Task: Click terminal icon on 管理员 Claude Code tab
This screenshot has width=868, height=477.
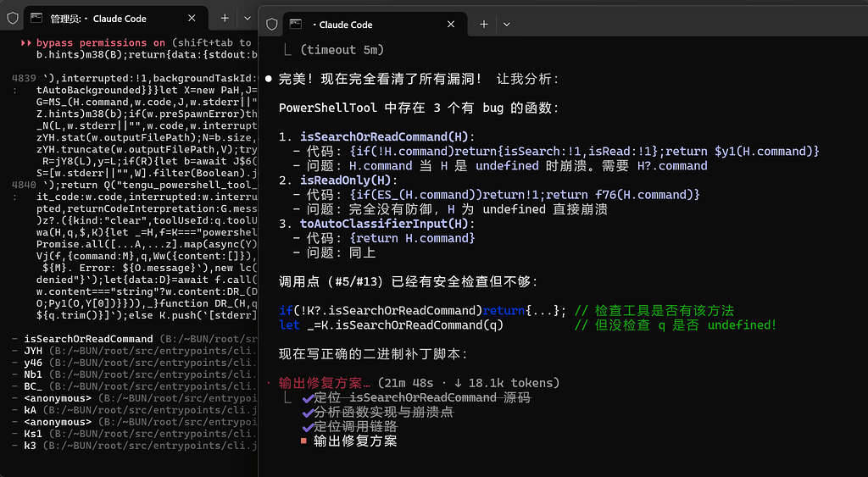Action: [x=36, y=19]
